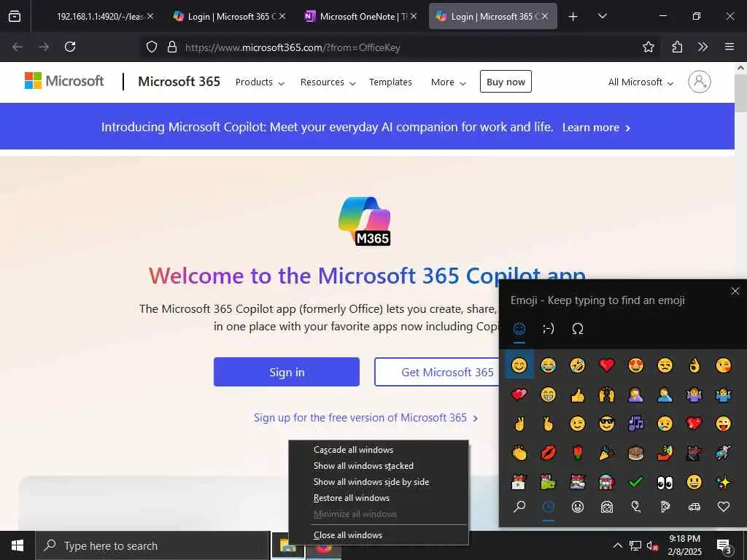This screenshot has height=560, width=747.
Task: Expand the All Microsoft dropdown
Action: (x=640, y=82)
